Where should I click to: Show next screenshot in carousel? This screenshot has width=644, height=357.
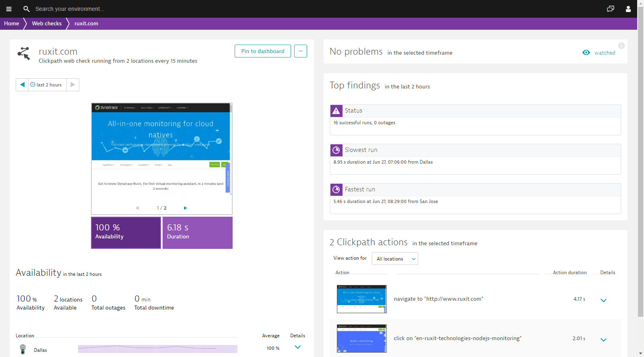(x=186, y=208)
